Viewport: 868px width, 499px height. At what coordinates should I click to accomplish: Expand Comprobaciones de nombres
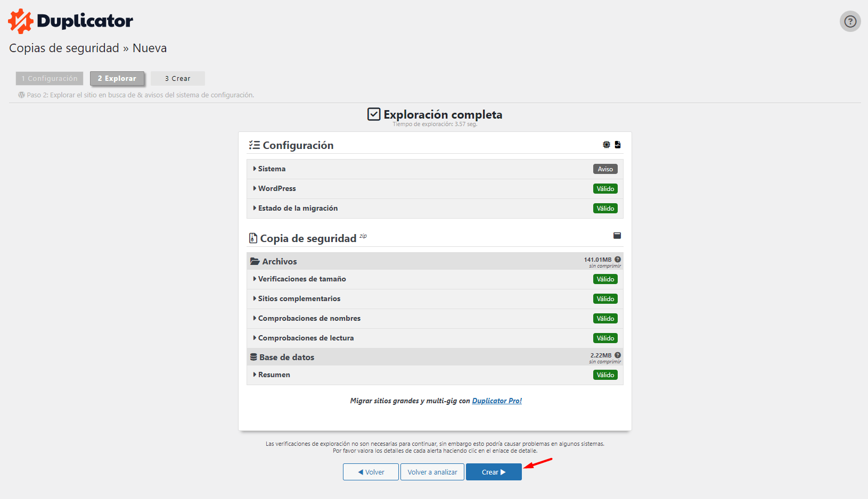click(x=435, y=319)
